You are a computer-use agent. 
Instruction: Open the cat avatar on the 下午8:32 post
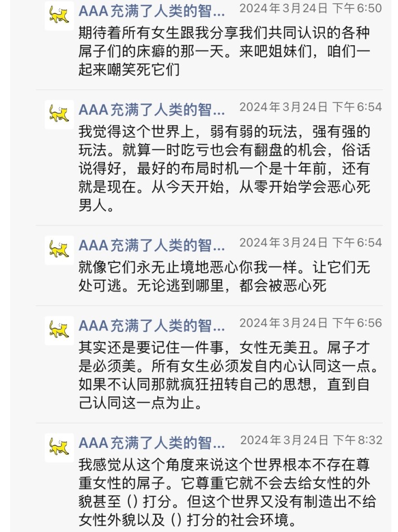tap(59, 447)
